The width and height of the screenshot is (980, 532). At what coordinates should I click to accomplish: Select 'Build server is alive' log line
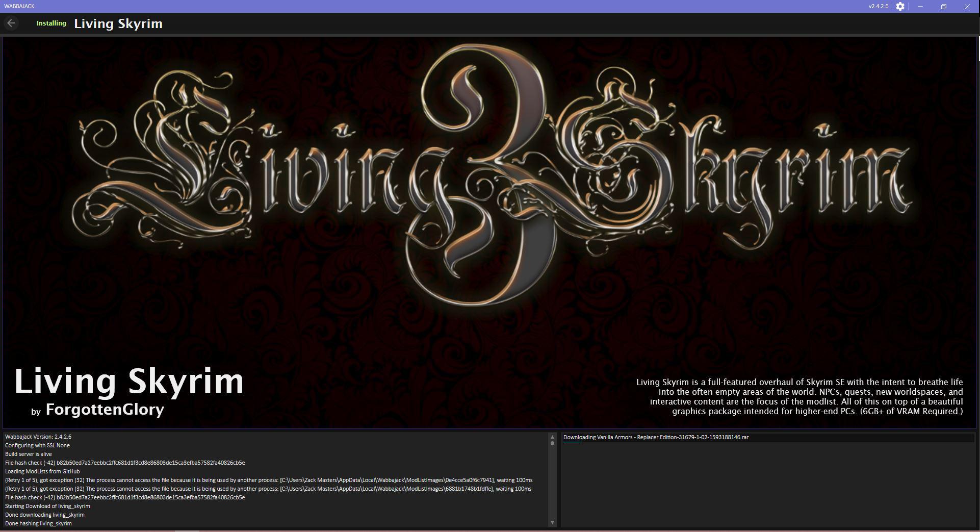pyautogui.click(x=29, y=454)
